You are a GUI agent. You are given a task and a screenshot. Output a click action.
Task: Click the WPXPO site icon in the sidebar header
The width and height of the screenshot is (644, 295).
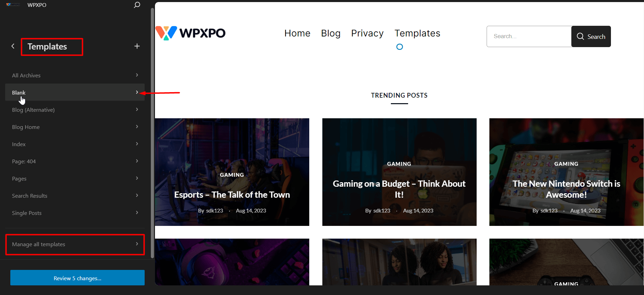(x=13, y=4)
